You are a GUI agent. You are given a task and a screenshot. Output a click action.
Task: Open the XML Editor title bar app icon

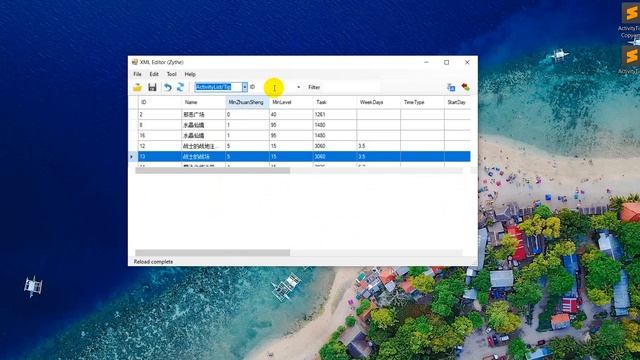pos(135,62)
